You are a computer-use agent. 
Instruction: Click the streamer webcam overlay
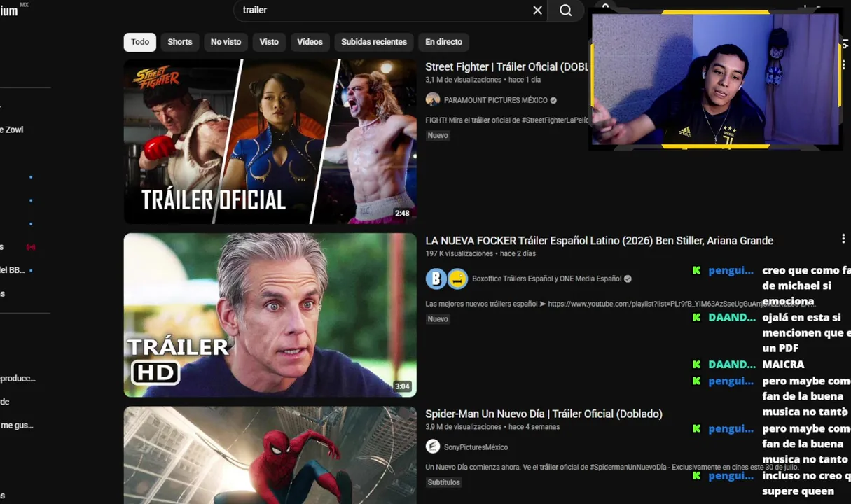pos(715,79)
